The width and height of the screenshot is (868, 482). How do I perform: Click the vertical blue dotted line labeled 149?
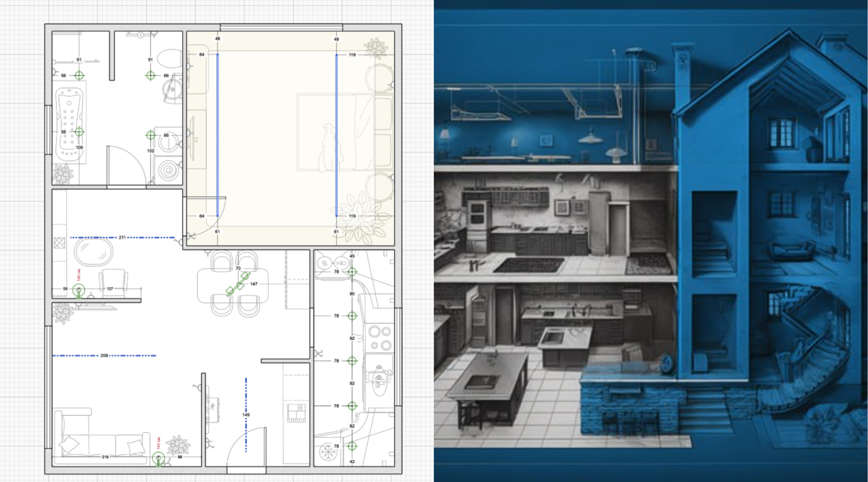point(246,415)
